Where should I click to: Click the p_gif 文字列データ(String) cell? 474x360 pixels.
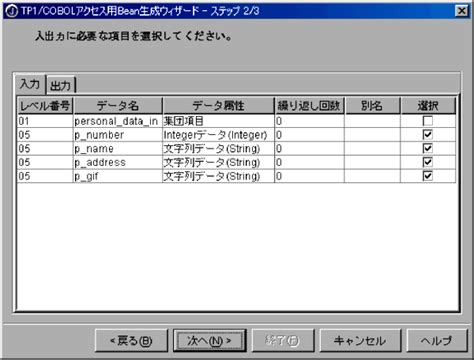218,176
